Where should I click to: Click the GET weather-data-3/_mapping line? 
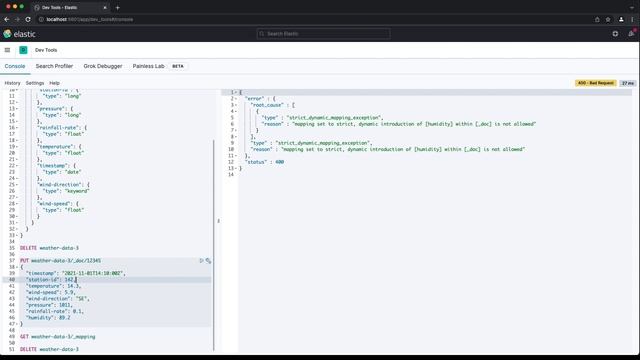(58, 337)
